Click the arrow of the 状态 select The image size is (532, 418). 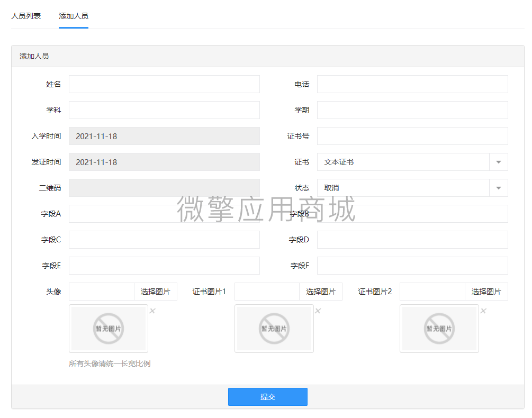[499, 188]
